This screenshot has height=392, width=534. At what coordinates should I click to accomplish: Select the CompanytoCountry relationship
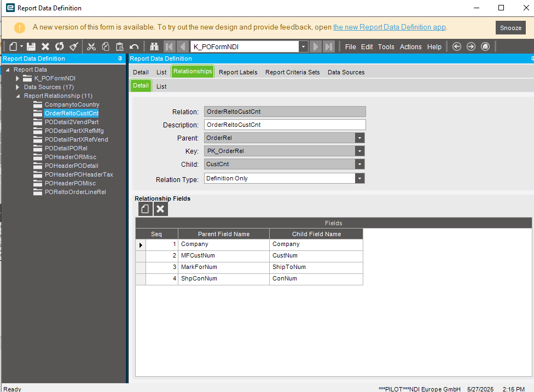(x=72, y=104)
